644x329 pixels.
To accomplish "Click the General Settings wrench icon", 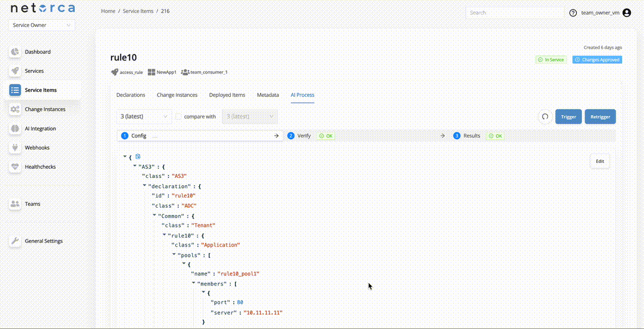I will [15, 241].
